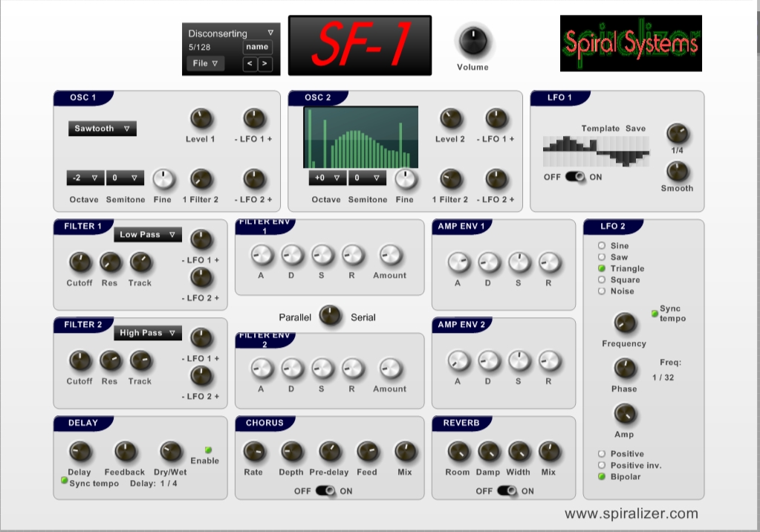Toggle LFO 2 Sync tempo indicator

pyautogui.click(x=655, y=314)
